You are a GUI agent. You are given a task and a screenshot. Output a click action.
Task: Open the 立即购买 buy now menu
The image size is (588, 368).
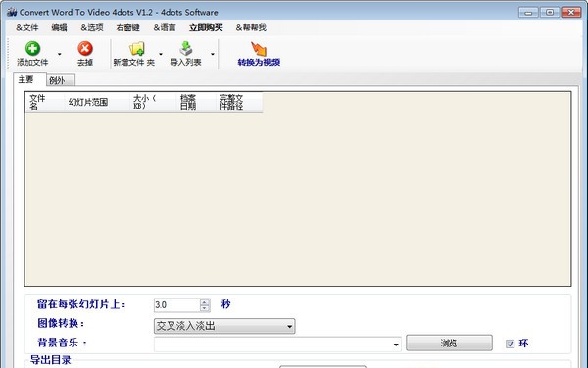pos(206,27)
